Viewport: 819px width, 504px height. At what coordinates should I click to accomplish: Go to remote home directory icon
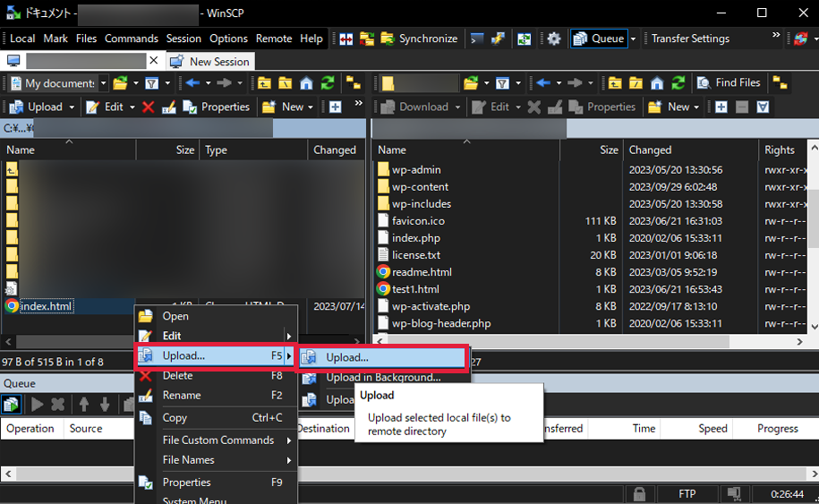(x=657, y=83)
